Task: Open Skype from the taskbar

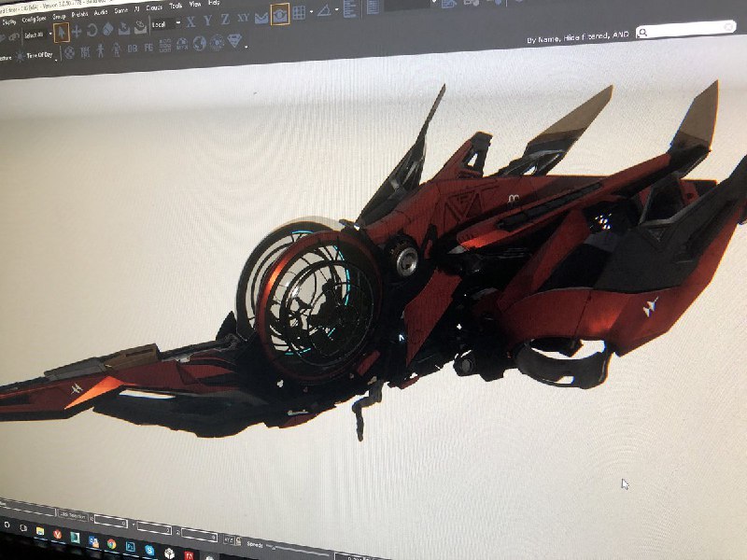Action: pos(149,551)
